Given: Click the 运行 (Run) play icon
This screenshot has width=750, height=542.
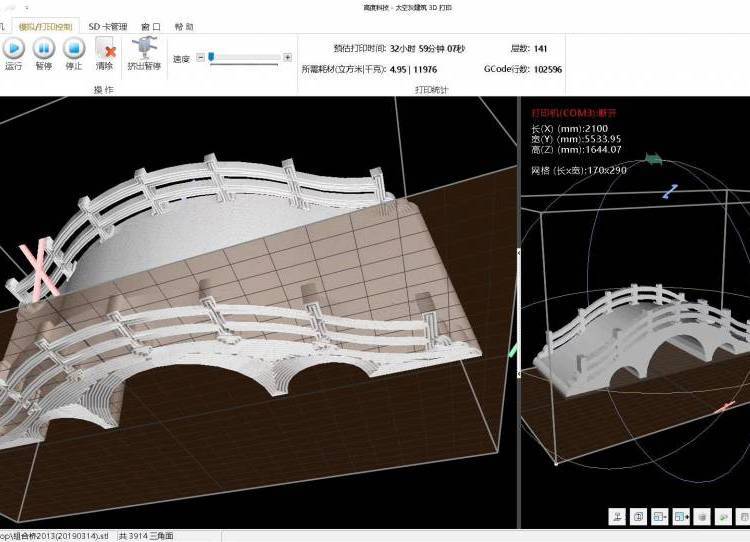Looking at the screenshot, I should [14, 48].
